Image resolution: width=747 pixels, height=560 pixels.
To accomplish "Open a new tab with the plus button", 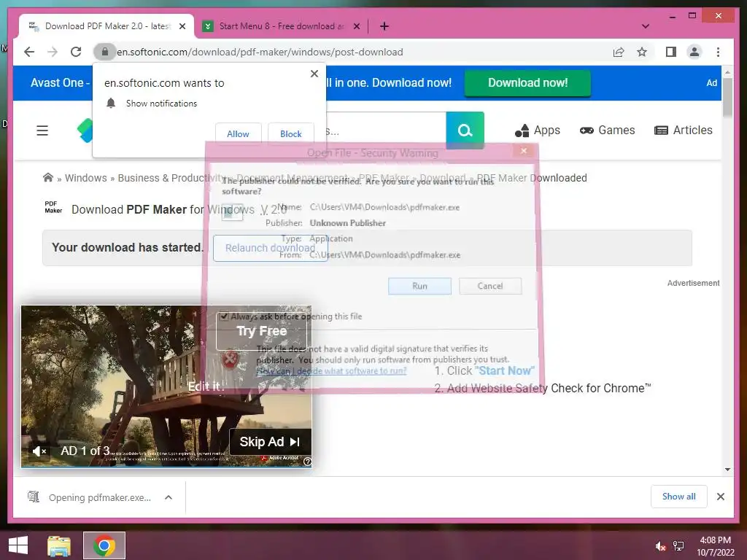I will (384, 26).
